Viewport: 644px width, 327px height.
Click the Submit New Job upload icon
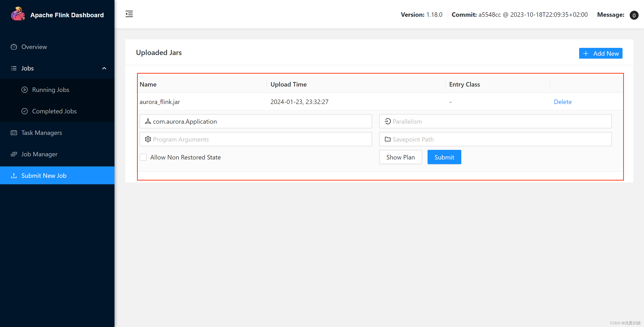pyautogui.click(x=13, y=175)
